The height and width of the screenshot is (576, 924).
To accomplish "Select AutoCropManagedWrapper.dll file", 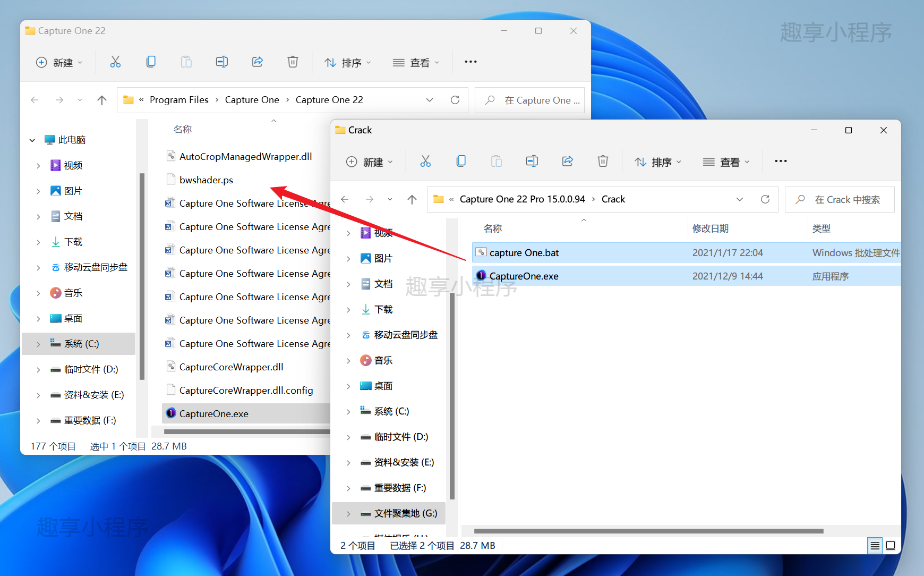I will click(246, 156).
